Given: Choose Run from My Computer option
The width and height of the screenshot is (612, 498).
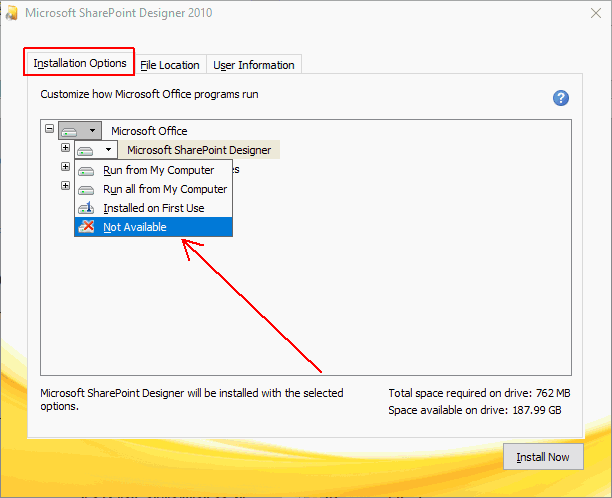Looking at the screenshot, I should pos(153,170).
